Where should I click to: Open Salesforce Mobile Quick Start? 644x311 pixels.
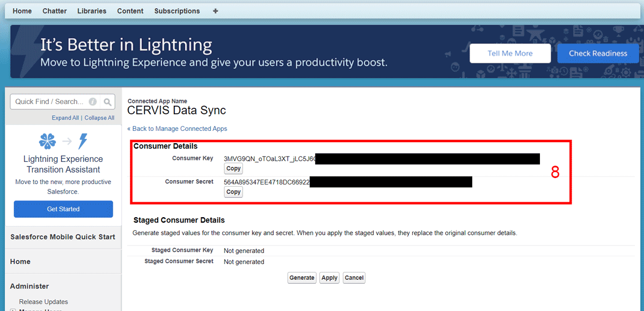63,237
